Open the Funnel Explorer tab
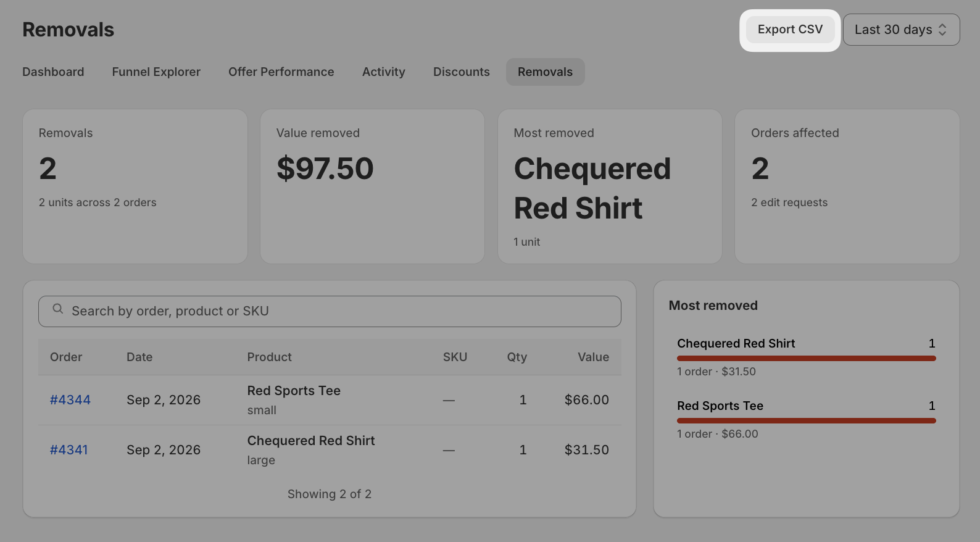980x542 pixels. 156,72
